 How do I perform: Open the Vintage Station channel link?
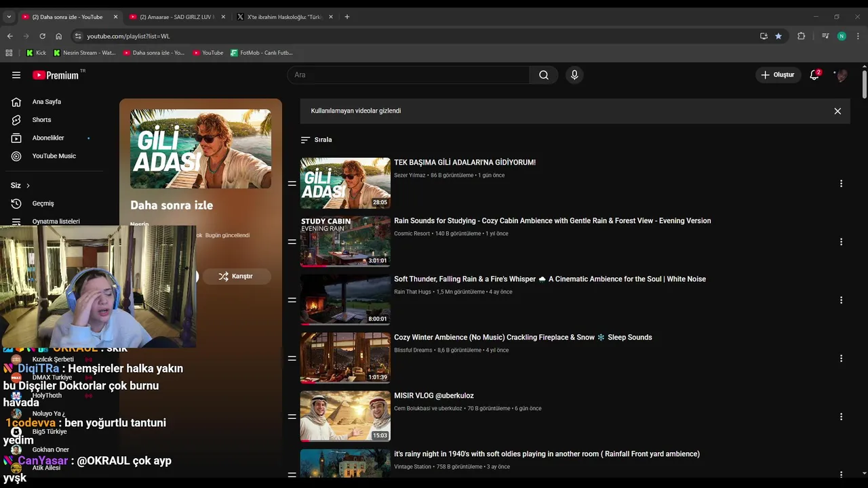click(412, 467)
